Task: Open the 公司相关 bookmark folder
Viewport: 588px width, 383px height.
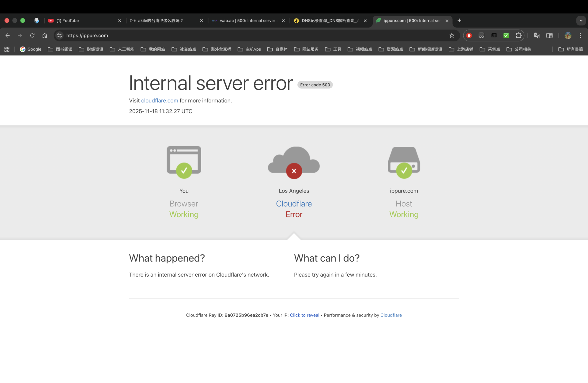Action: pyautogui.click(x=519, y=49)
